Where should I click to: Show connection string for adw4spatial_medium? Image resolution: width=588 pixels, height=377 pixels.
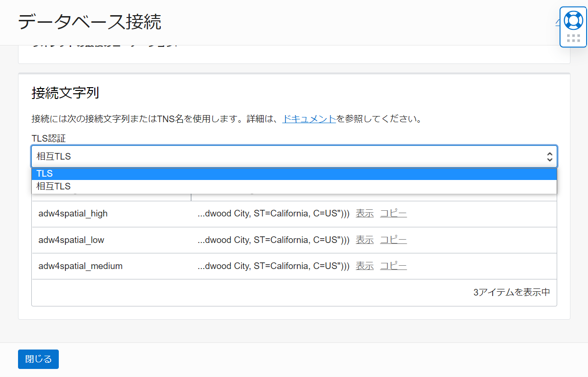point(365,266)
